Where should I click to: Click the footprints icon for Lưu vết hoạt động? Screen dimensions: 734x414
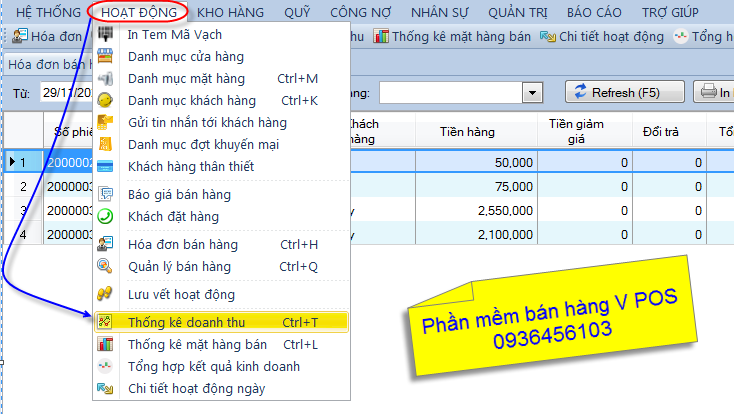[105, 294]
